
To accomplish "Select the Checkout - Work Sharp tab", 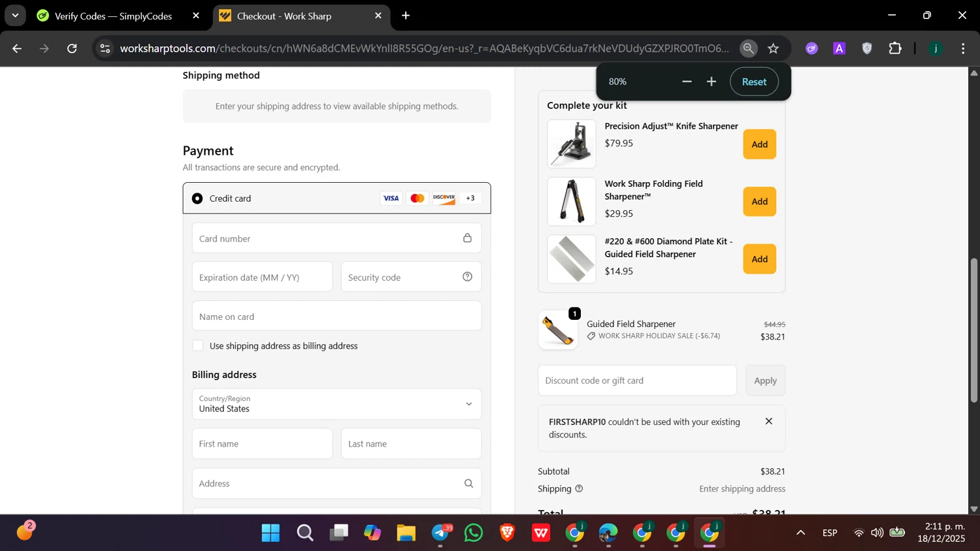I will (284, 16).
